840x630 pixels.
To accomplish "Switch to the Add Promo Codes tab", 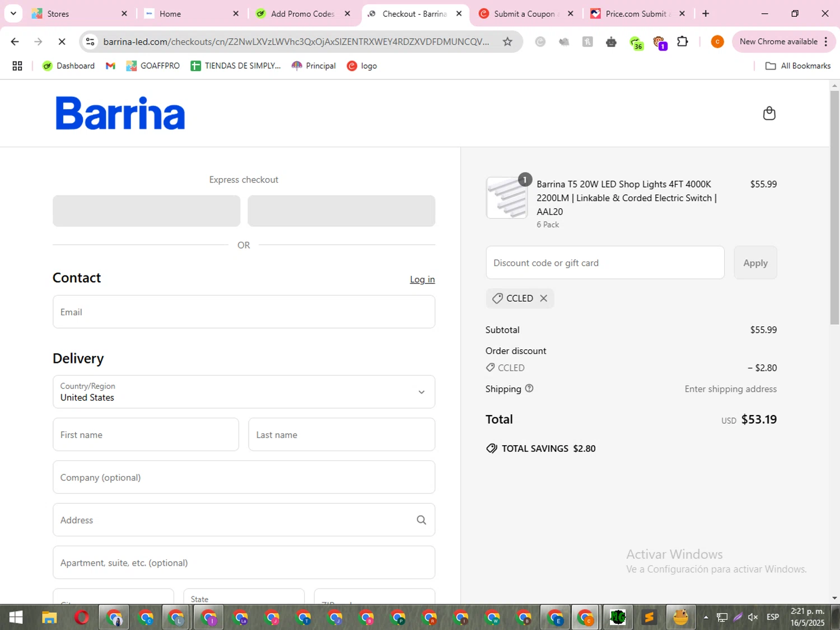I will (303, 13).
